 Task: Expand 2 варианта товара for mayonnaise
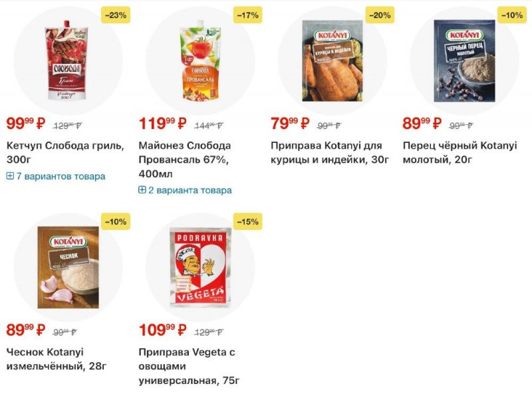pos(190,190)
